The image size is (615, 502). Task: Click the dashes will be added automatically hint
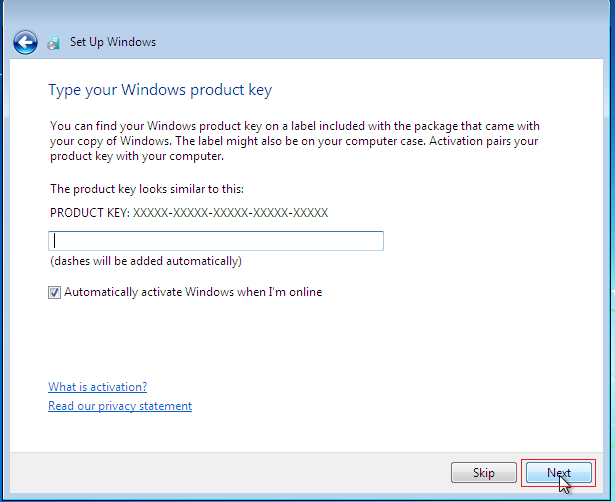click(x=146, y=261)
